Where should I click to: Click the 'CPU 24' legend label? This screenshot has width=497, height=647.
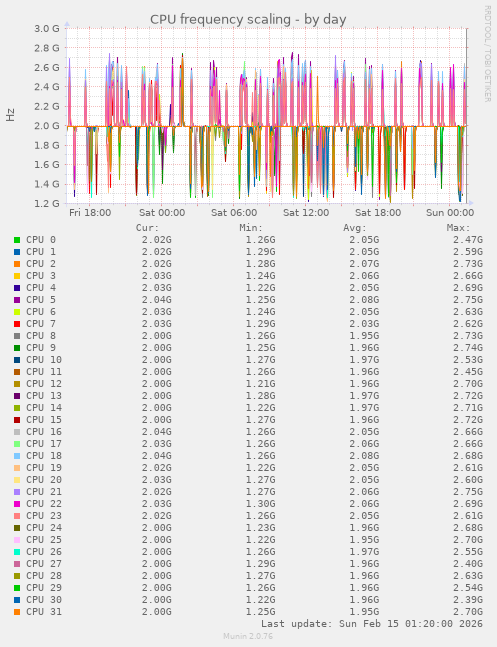[44, 528]
